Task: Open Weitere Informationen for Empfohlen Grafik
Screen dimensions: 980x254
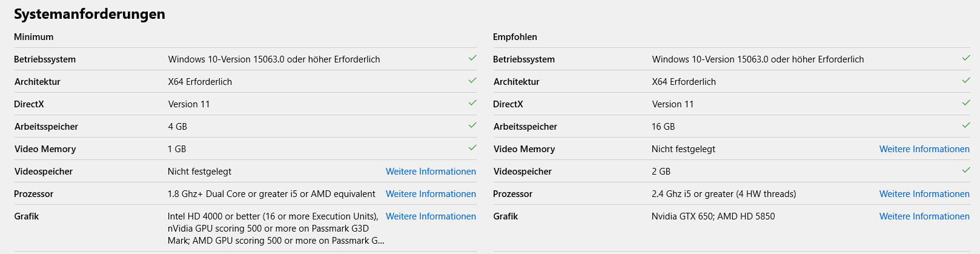Action: tap(924, 216)
